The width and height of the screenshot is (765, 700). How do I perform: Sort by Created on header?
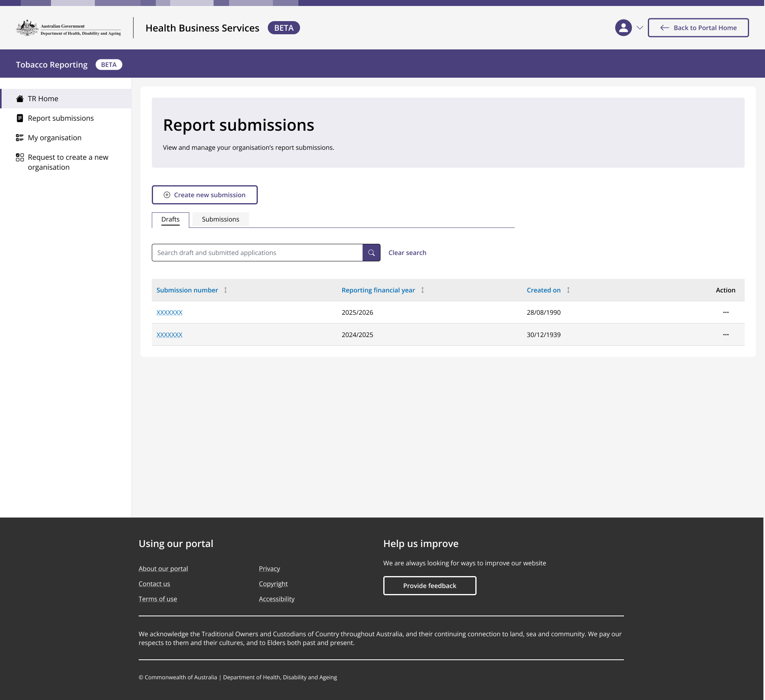coord(543,290)
